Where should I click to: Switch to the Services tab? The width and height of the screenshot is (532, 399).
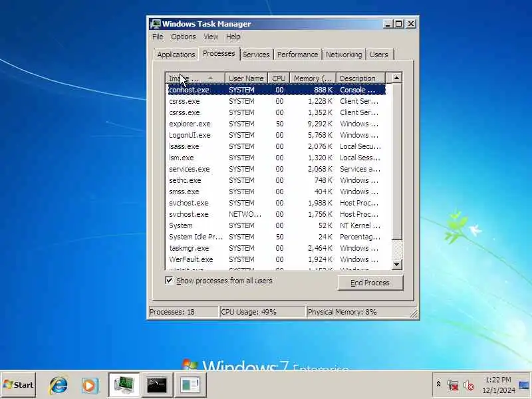click(x=256, y=55)
